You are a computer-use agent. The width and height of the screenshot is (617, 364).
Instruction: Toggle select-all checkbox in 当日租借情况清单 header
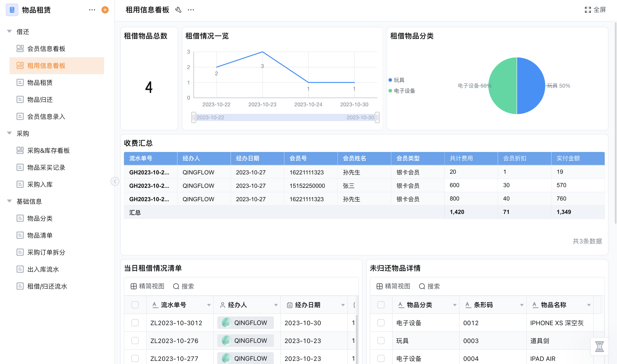135,305
